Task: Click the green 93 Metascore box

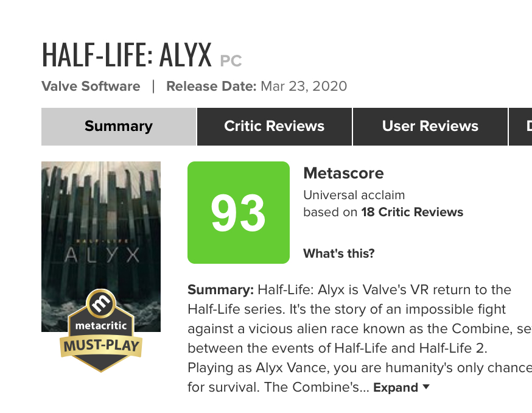Action: tap(239, 212)
